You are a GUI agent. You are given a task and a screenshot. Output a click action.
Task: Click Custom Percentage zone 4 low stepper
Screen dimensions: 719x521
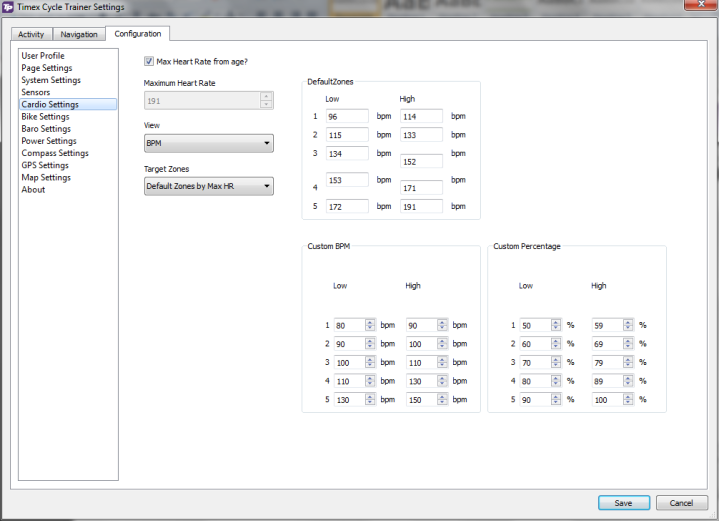pos(556,381)
